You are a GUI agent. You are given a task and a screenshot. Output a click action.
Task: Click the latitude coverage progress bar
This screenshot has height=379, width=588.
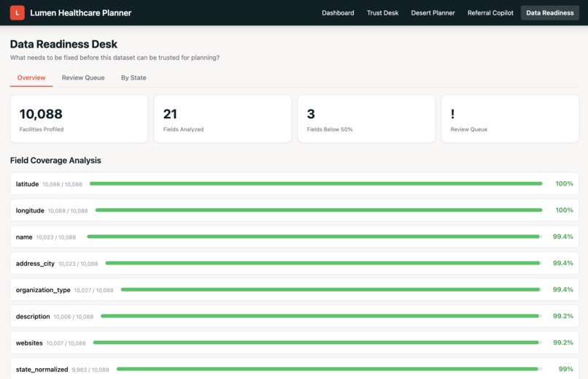[316, 183]
